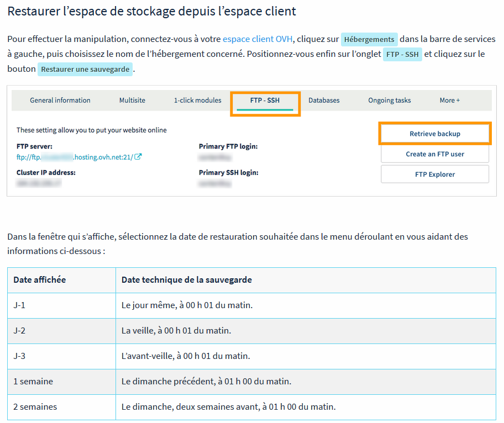Image resolution: width=504 pixels, height=423 pixels.
Task: Click the 2 semaines table cell
Action: tap(35, 407)
